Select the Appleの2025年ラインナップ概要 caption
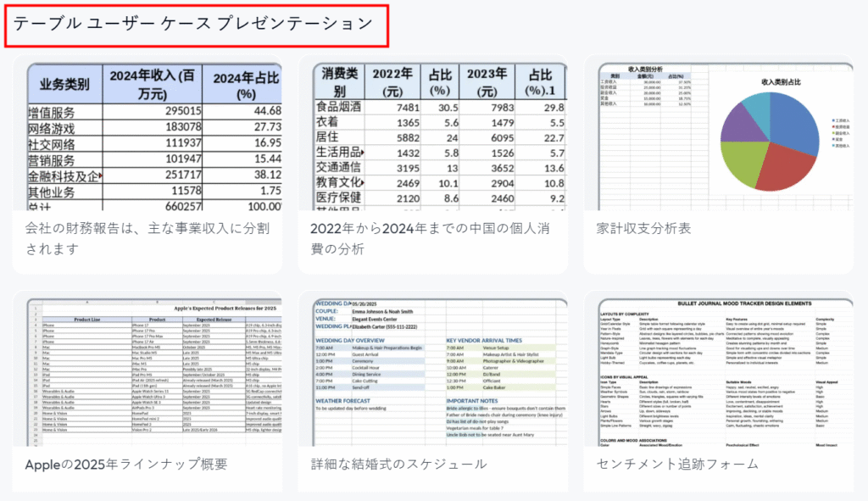The image size is (868, 501). coord(125,464)
